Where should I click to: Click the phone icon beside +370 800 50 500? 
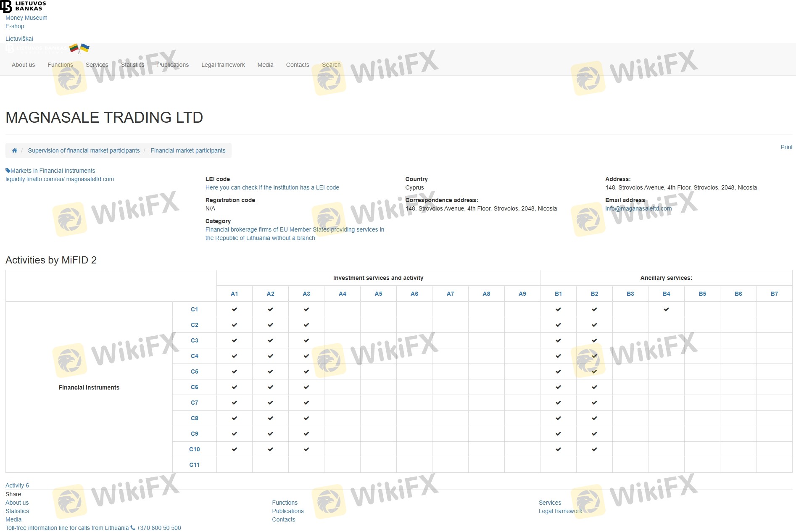tap(133, 528)
